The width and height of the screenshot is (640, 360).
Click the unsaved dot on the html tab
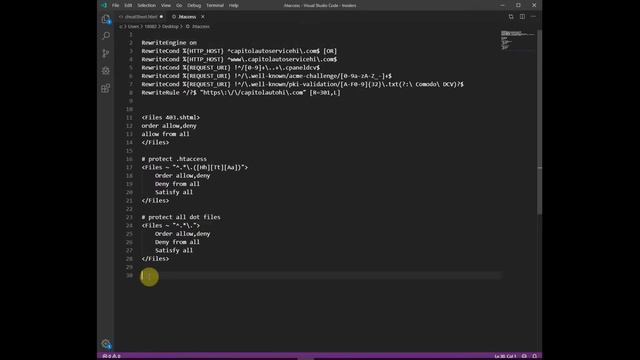tap(162, 17)
